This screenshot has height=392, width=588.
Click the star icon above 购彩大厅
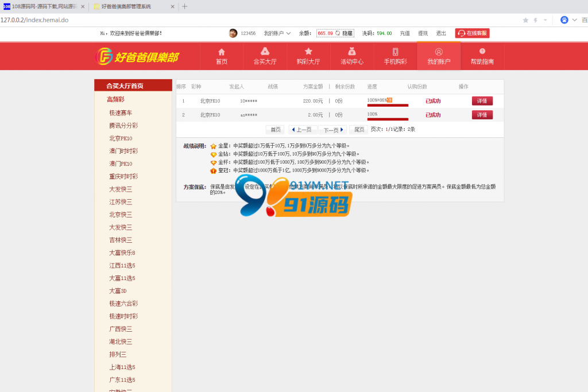(308, 51)
